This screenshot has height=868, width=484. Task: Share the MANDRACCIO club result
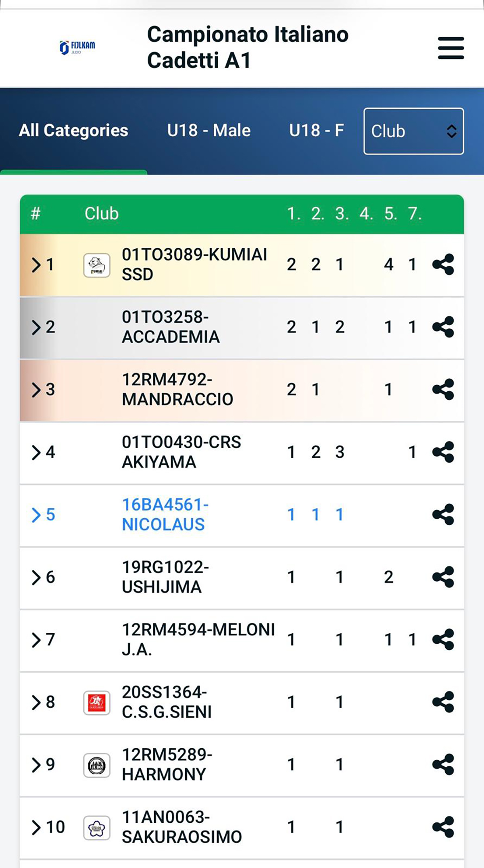pyautogui.click(x=443, y=389)
